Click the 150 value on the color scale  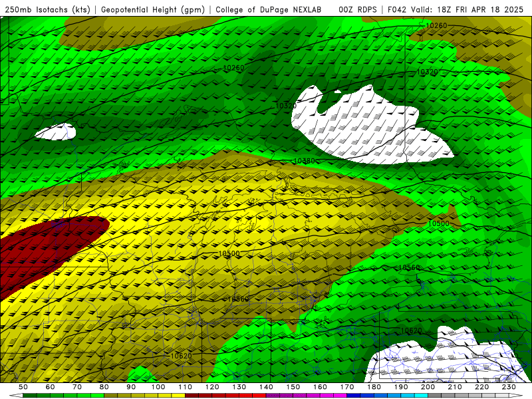(x=293, y=387)
